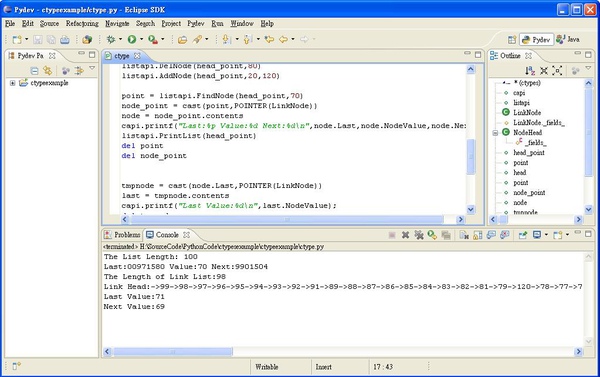
Task: Go to next annotation icon
Action: pyautogui.click(x=227, y=39)
